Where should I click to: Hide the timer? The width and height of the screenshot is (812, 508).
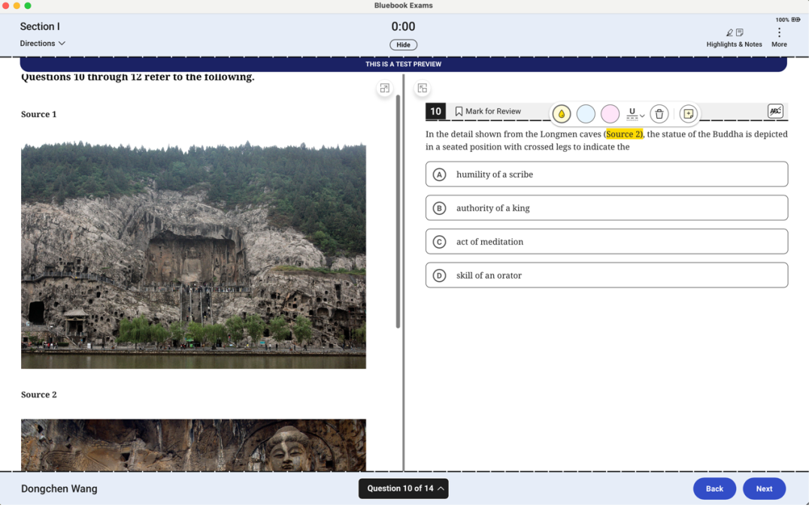(x=404, y=45)
